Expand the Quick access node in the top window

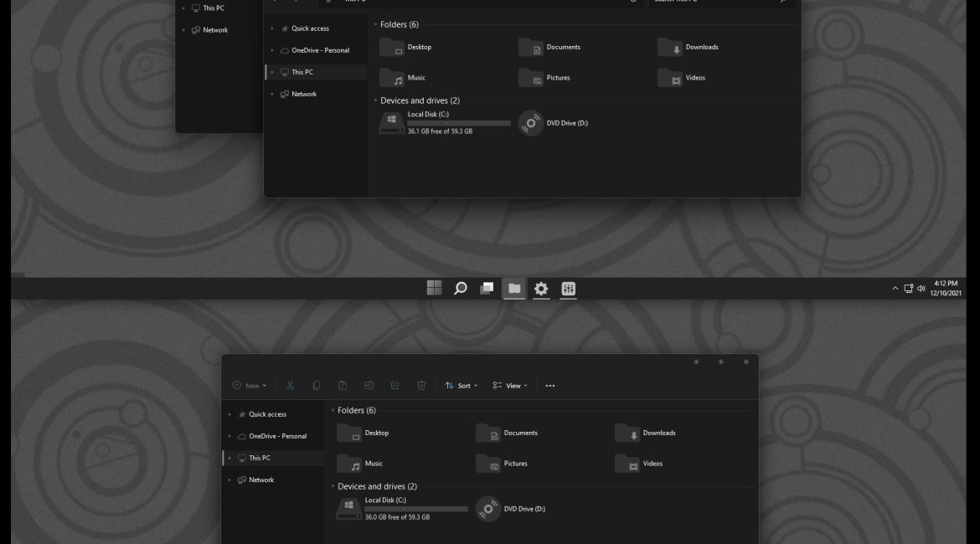272,28
